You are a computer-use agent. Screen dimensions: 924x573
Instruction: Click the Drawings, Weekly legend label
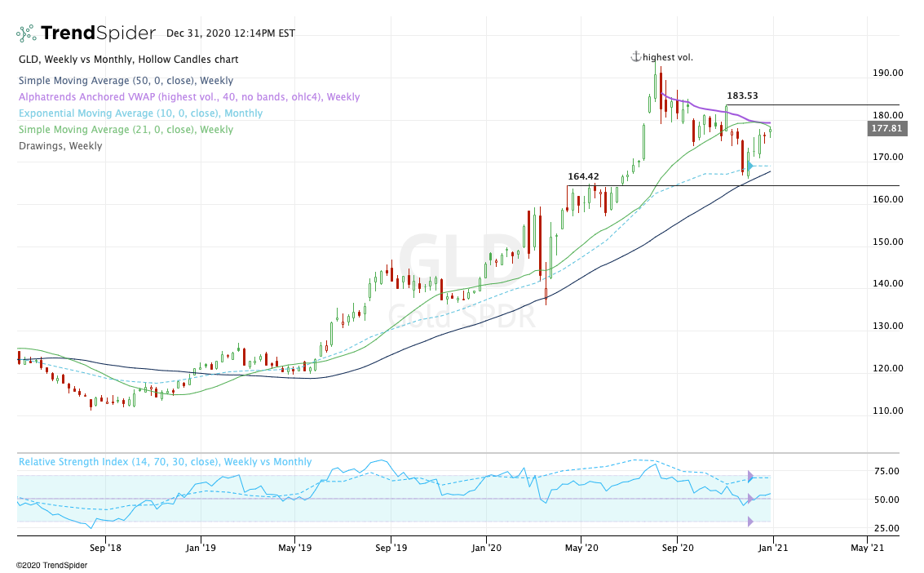point(60,146)
